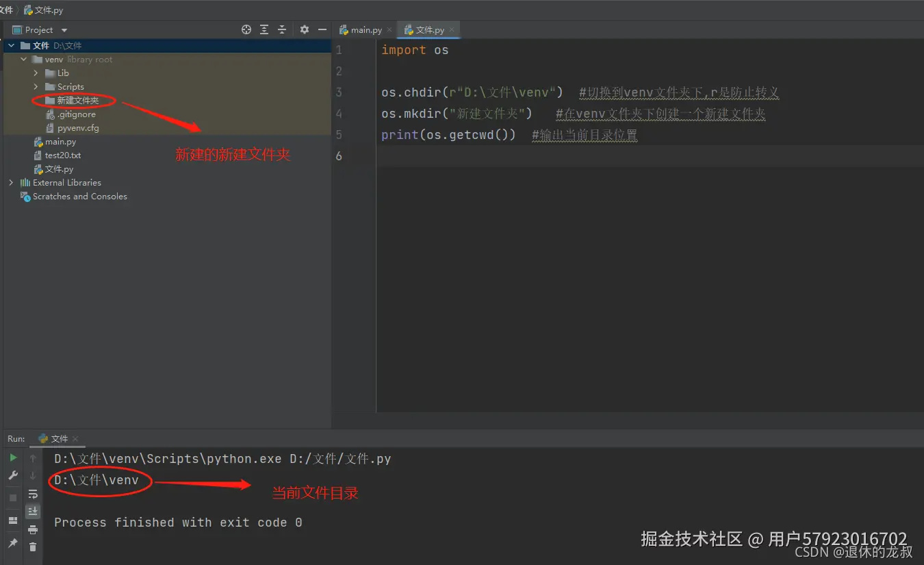Rerun the script with green play icon
The width and height of the screenshot is (924, 565).
coord(13,457)
